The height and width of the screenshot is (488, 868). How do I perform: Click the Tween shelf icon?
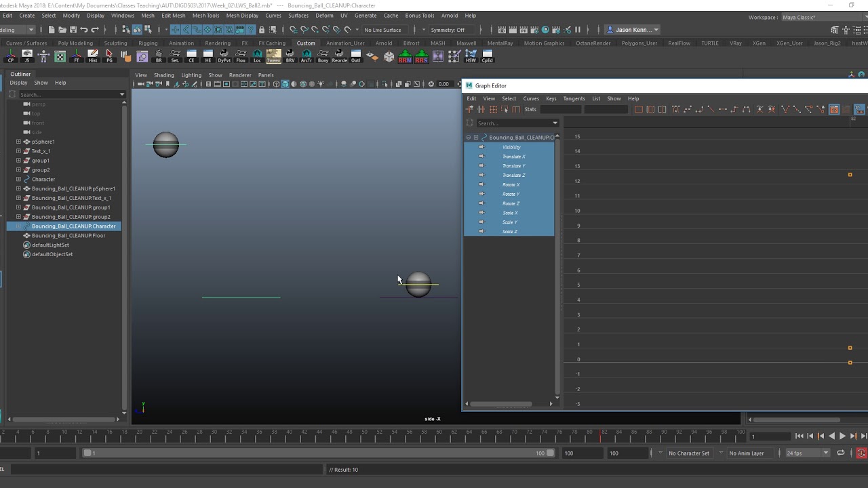273,56
